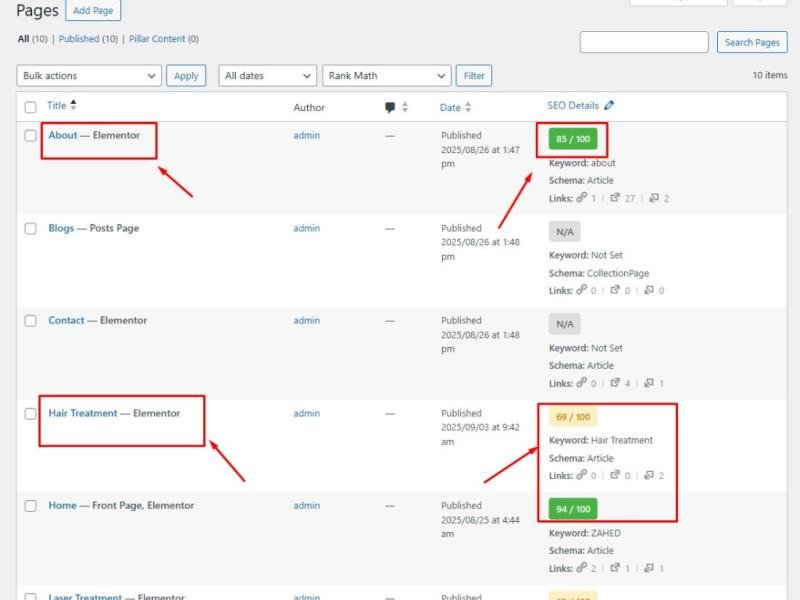Screen dimensions: 800x600
Task: Check the Home page checkbox
Action: [x=31, y=506]
